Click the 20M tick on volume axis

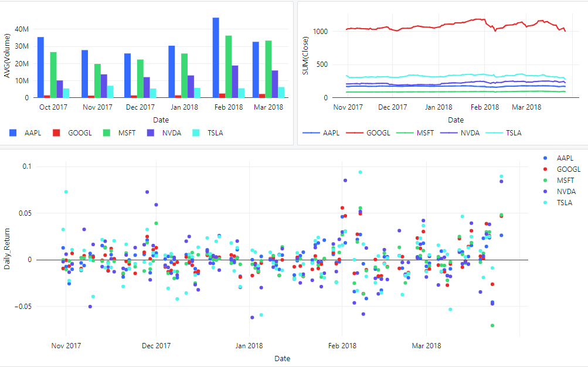(22, 64)
